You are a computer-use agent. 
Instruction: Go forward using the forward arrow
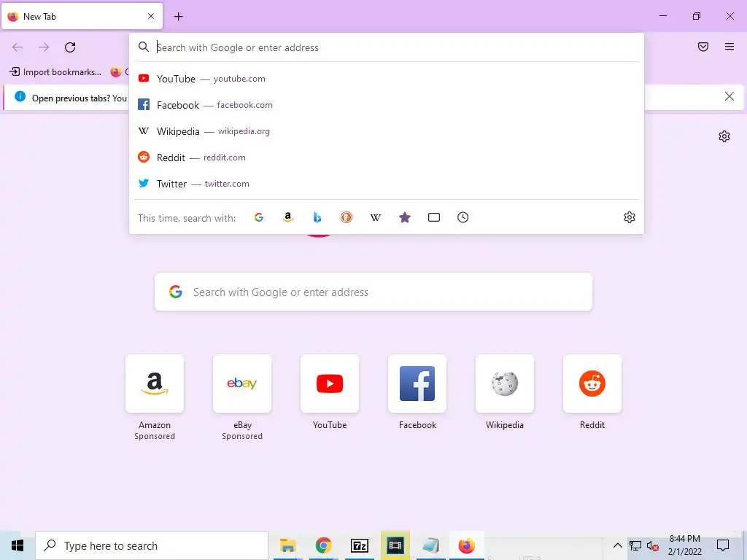44,47
